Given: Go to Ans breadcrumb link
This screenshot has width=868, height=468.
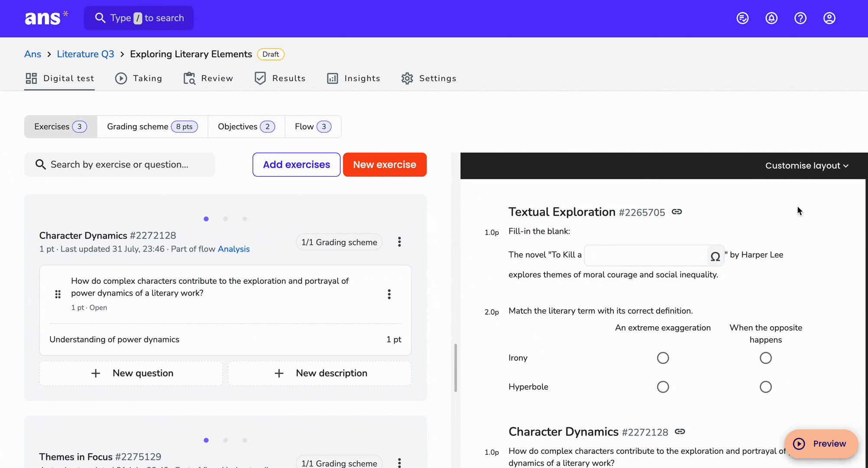Looking at the screenshot, I should (32, 54).
